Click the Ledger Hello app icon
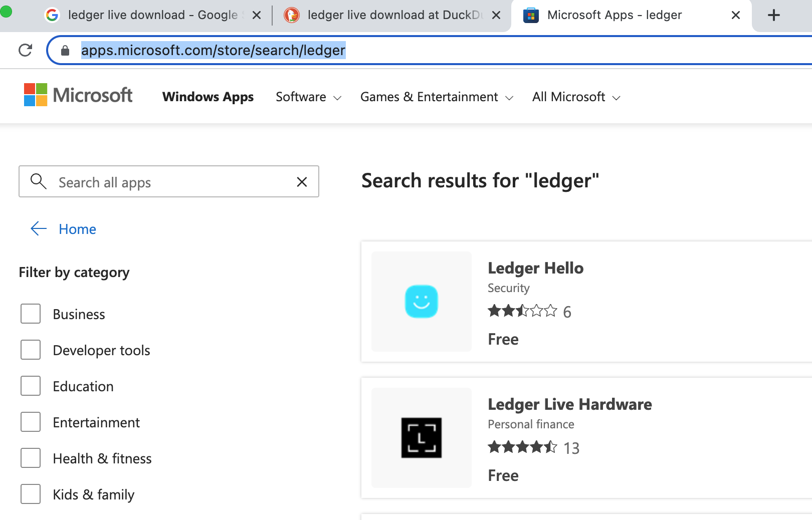 (x=421, y=302)
